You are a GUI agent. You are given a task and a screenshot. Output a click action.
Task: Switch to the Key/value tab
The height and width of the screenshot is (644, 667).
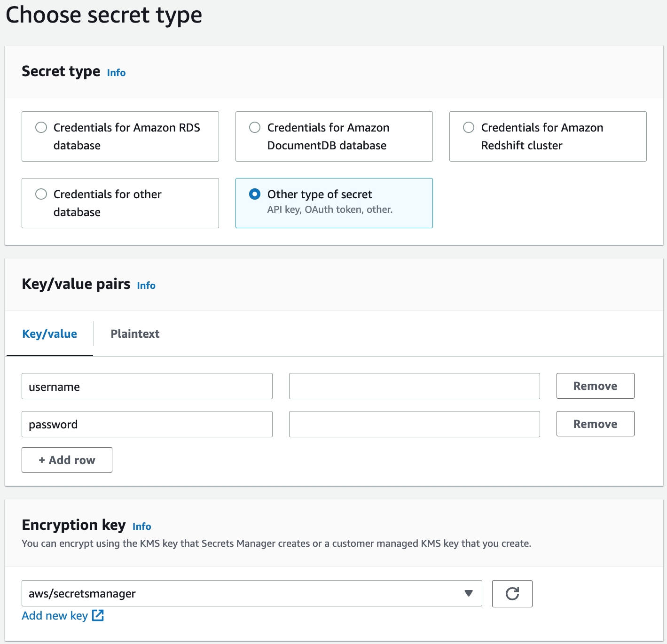pos(49,334)
